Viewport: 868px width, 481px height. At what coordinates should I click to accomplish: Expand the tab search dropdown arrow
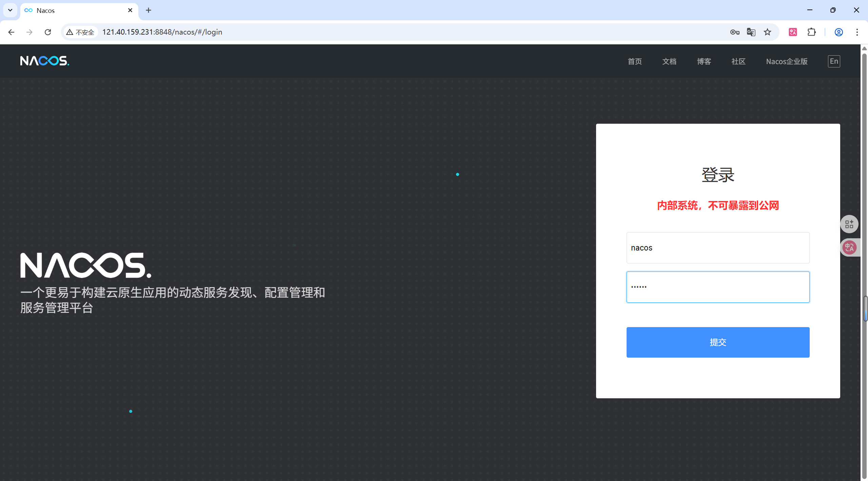(10, 10)
